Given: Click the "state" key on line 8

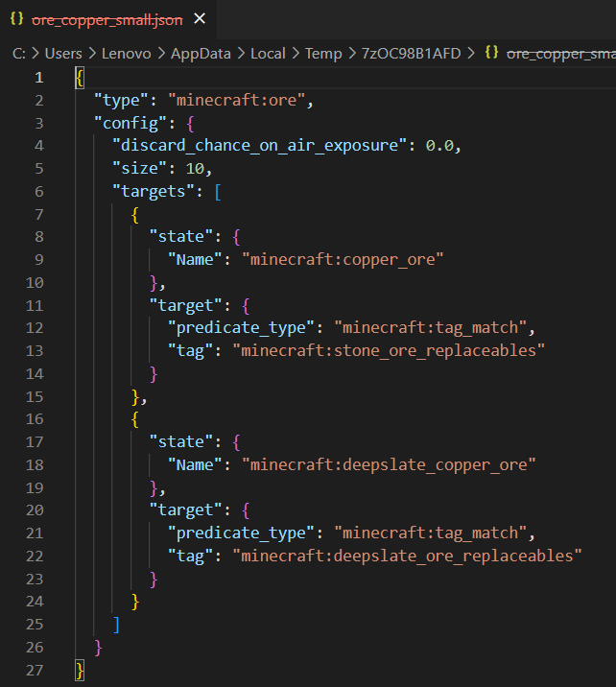Looking at the screenshot, I should click(181, 237).
